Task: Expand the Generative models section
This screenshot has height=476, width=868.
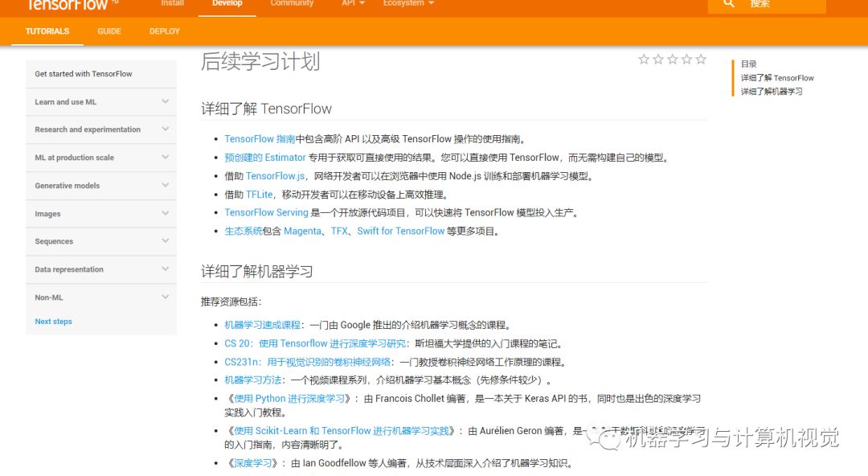Action: click(100, 186)
